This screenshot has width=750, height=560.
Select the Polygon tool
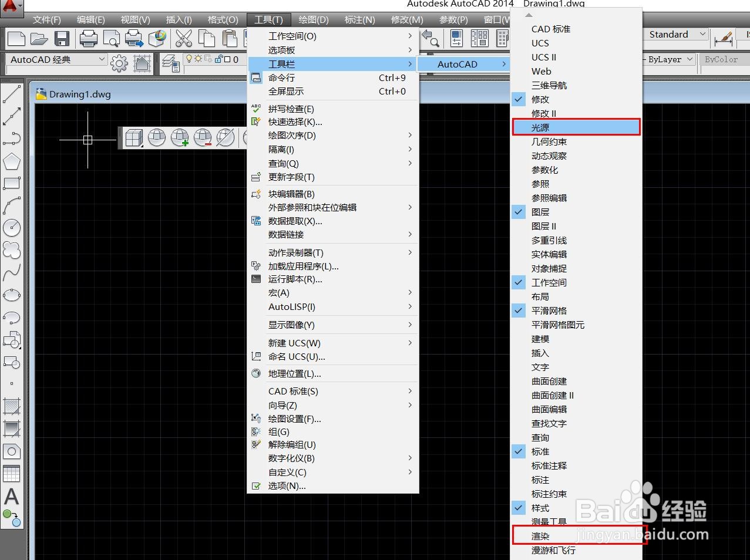[x=12, y=161]
